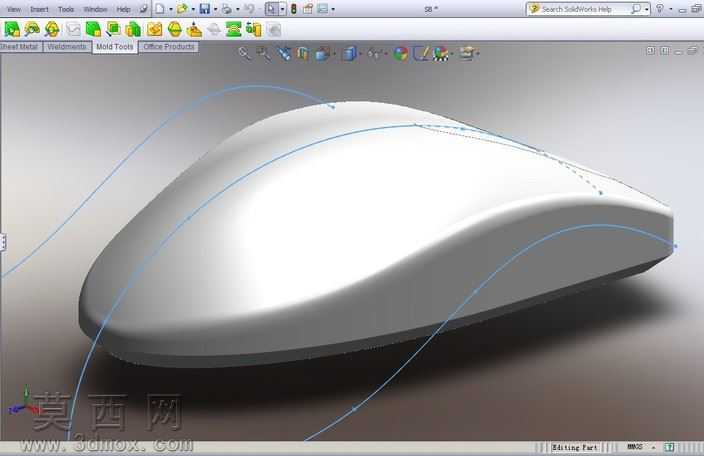
Task: Click the Core icon in Mold Tools
Action: 254,30
